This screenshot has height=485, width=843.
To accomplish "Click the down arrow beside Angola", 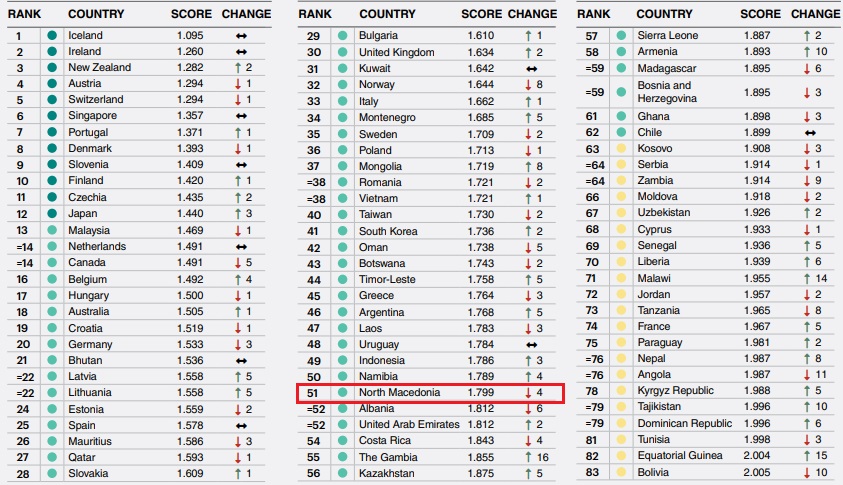I will (807, 375).
